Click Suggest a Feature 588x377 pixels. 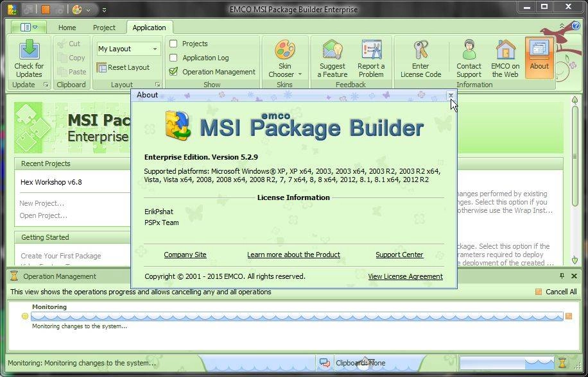tap(333, 58)
